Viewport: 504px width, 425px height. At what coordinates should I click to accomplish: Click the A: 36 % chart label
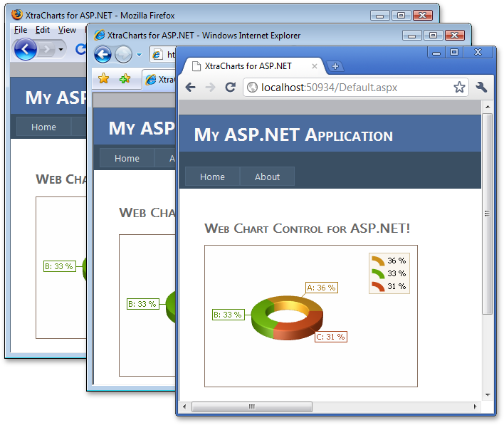322,288
